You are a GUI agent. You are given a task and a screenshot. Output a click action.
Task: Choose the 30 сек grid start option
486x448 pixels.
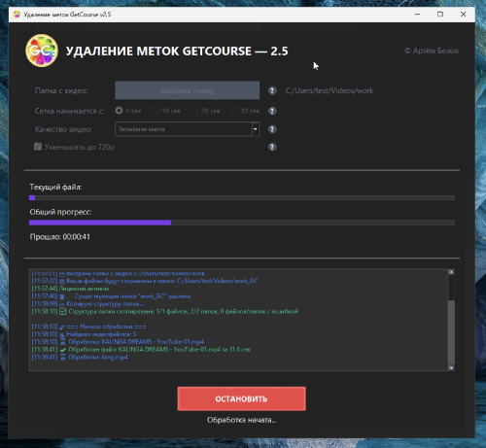[x=233, y=111]
